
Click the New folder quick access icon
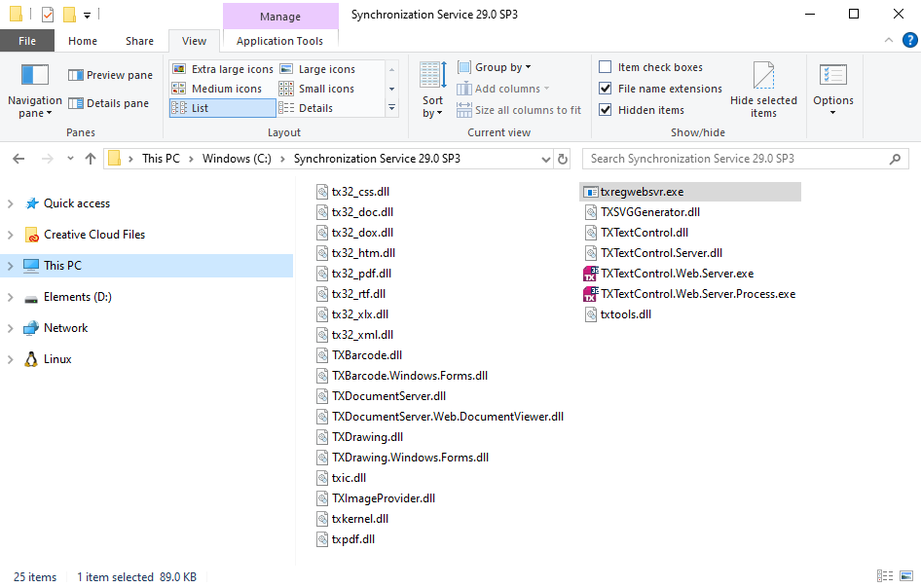pyautogui.click(x=69, y=14)
